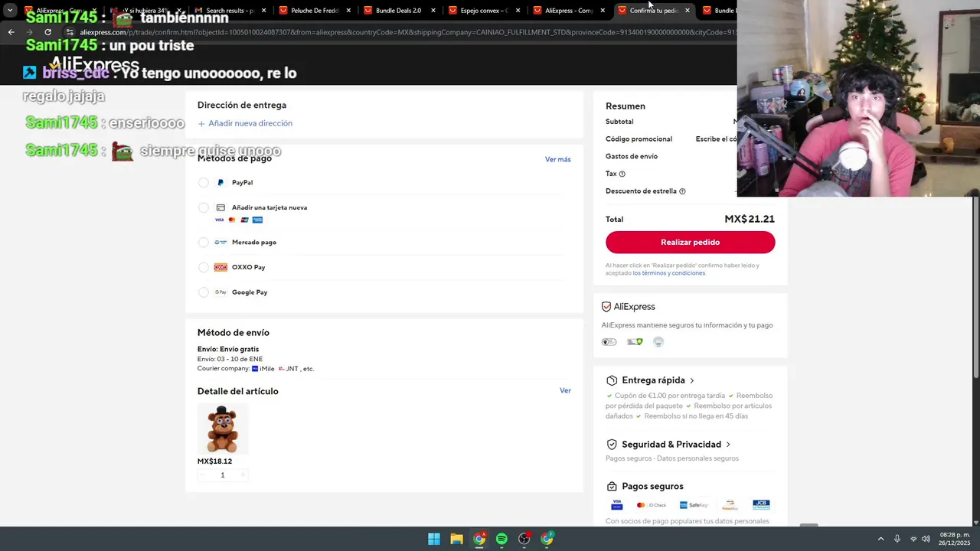Screen dimensions: 980x551
Task: Open the taskbar clock and date
Action: [955, 539]
